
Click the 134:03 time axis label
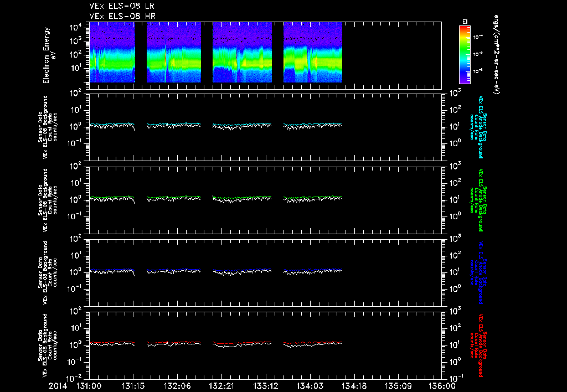click(x=310, y=386)
